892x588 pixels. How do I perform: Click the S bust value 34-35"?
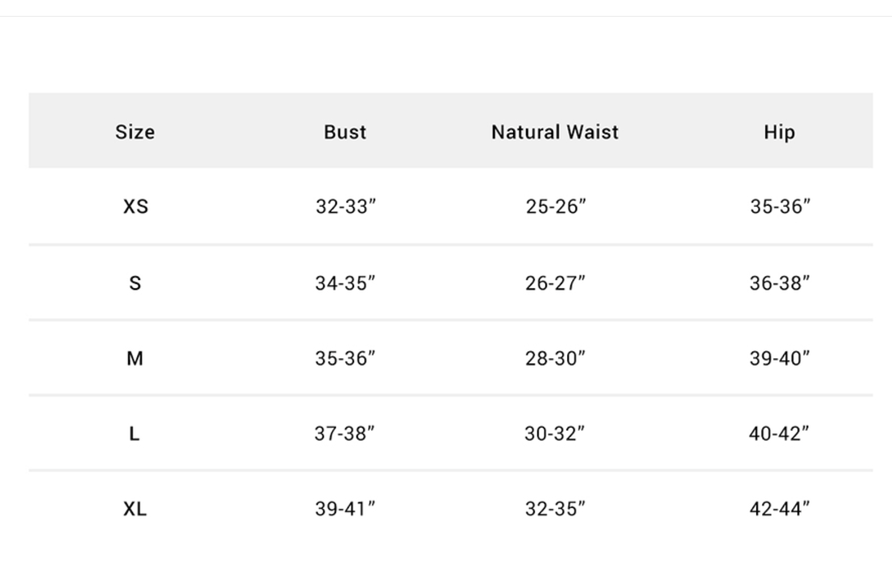(345, 283)
